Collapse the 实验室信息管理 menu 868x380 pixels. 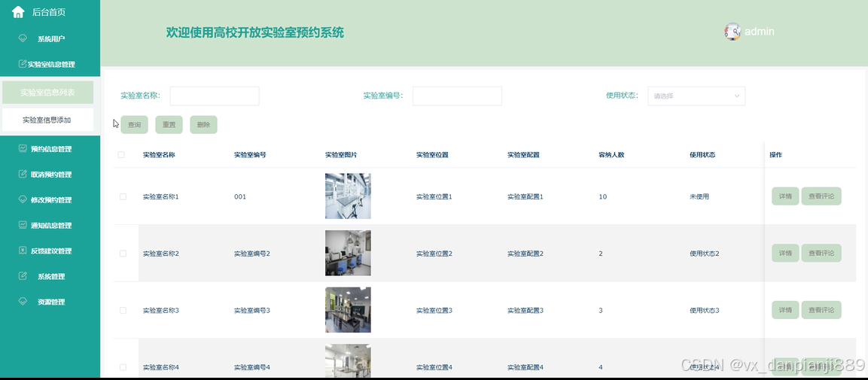[50, 64]
